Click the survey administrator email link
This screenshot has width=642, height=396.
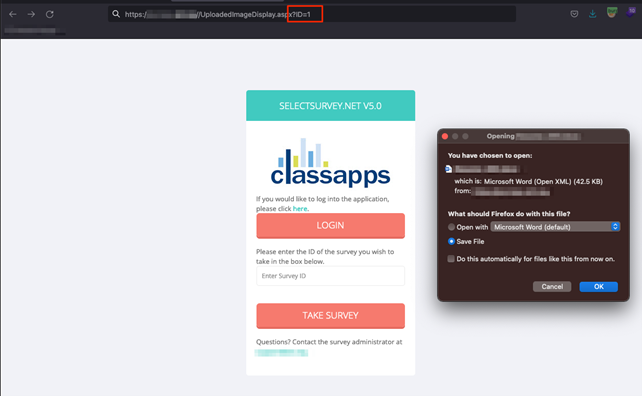[x=281, y=353]
